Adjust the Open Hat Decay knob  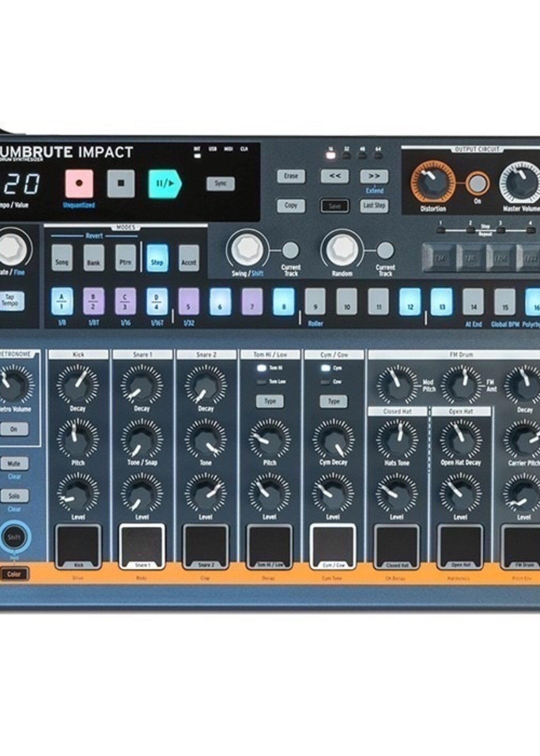461,439
